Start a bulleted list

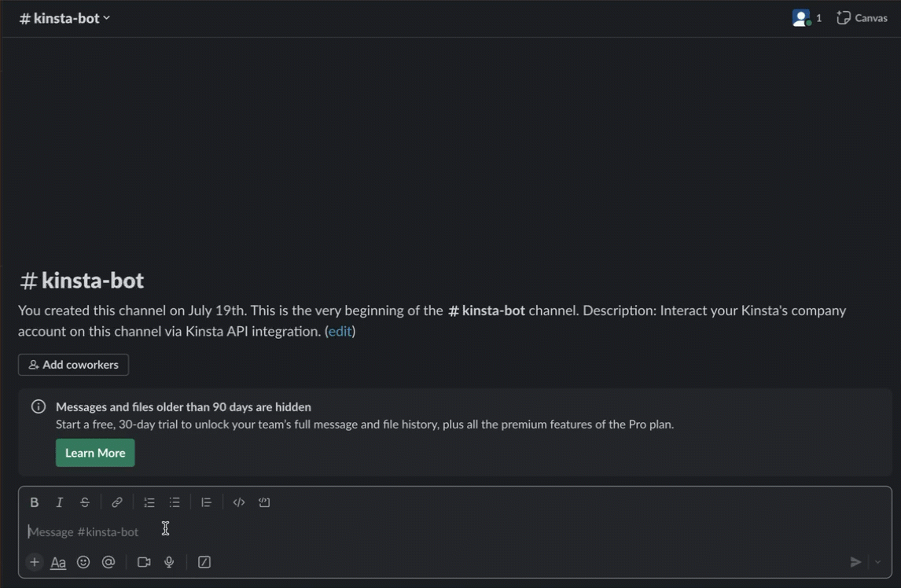pos(175,502)
